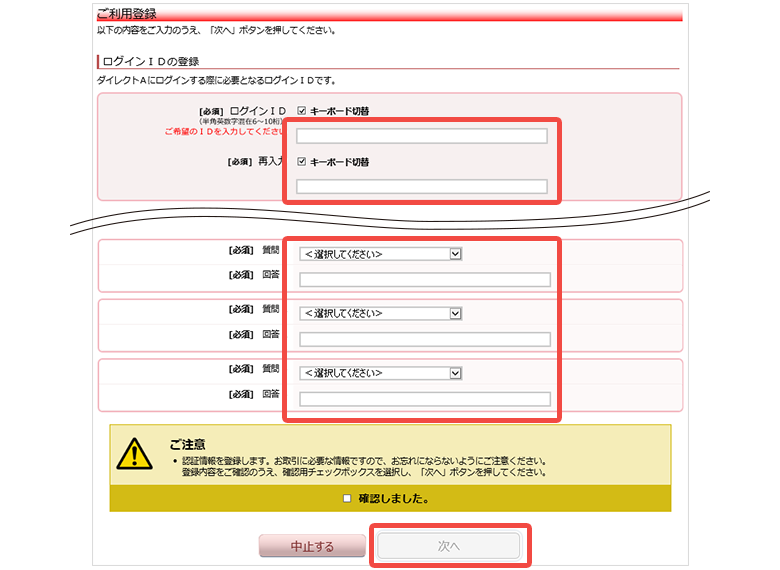Viewport: 780px width, 570px height.
Task: Click the Login ID input field
Action: pos(422,136)
